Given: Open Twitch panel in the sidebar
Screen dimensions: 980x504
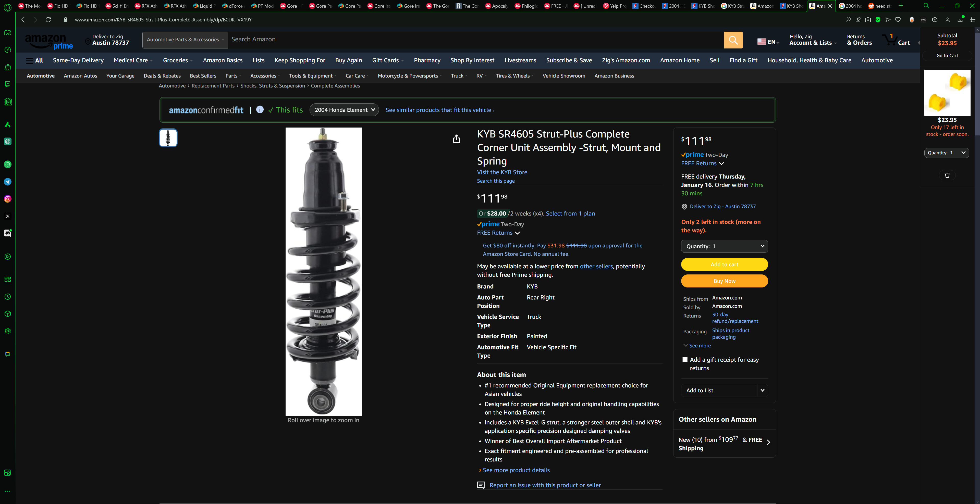Looking at the screenshot, I should pyautogui.click(x=8, y=84).
